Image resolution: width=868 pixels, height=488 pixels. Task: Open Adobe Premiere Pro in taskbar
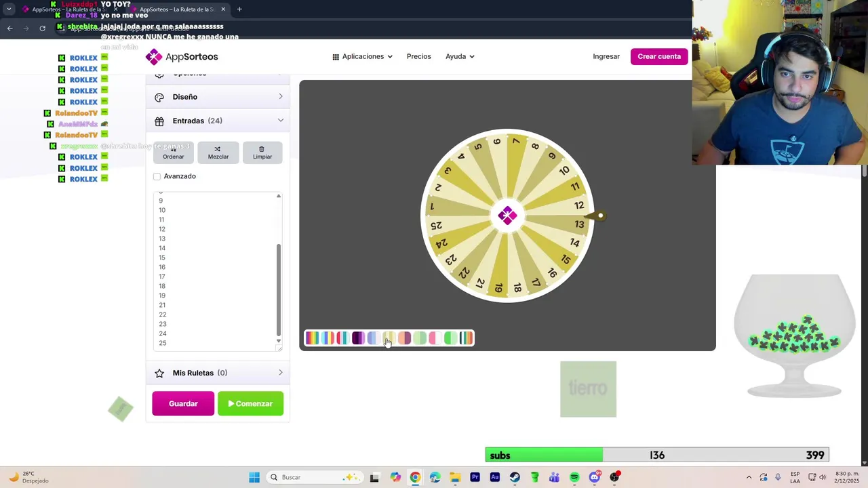[475, 477]
